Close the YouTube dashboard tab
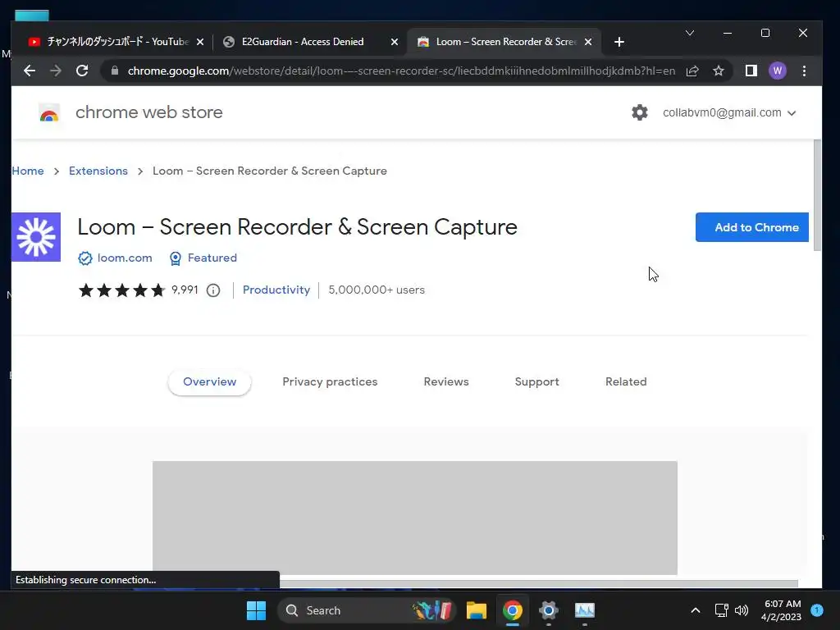This screenshot has width=840, height=630. [200, 42]
